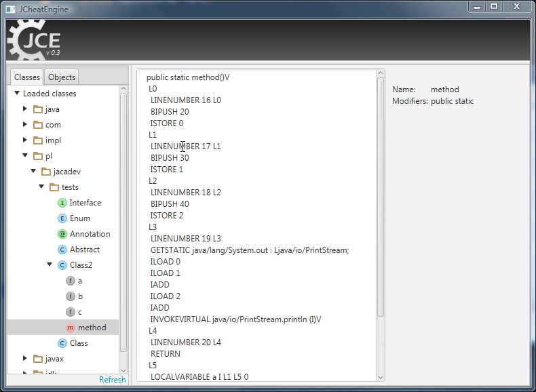This screenshot has width=536, height=392.
Task: Click the com folder icon
Action: coord(38,125)
